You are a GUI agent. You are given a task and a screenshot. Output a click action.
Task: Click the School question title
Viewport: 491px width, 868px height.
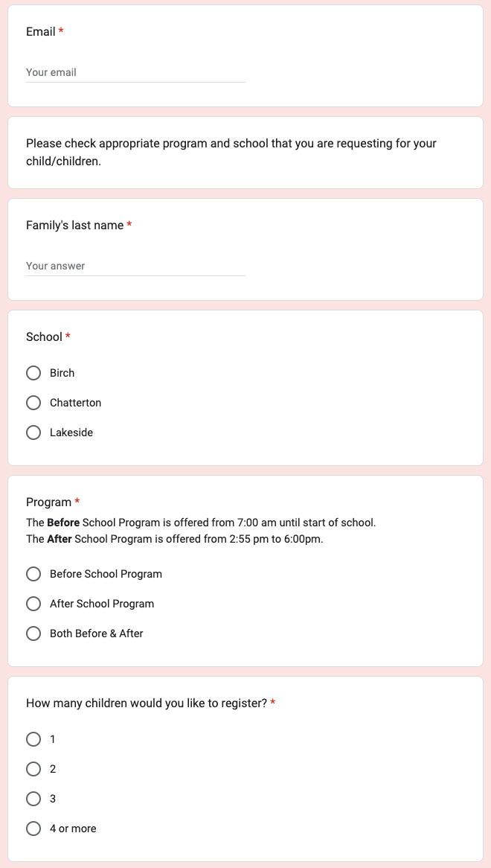pyautogui.click(x=44, y=336)
